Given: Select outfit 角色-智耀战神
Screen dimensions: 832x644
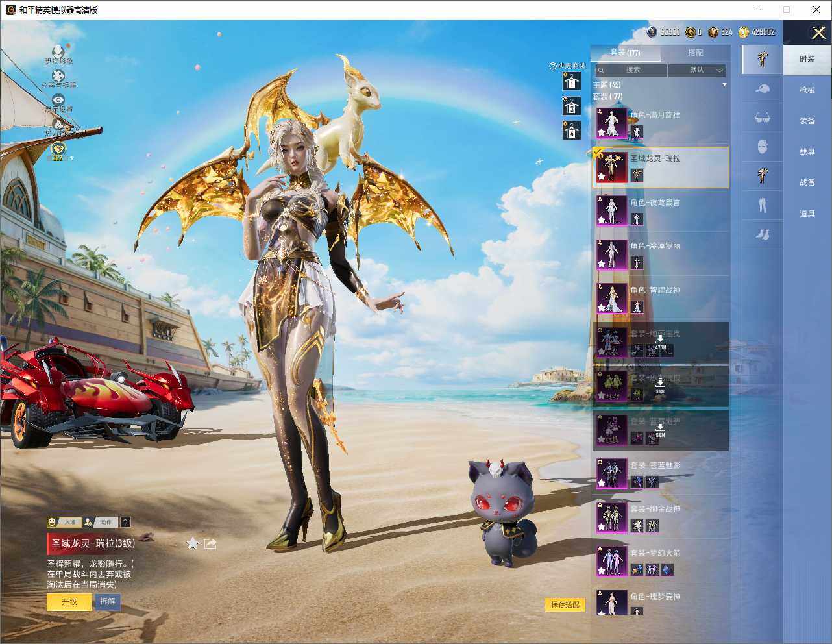Looking at the screenshot, I should coord(660,298).
